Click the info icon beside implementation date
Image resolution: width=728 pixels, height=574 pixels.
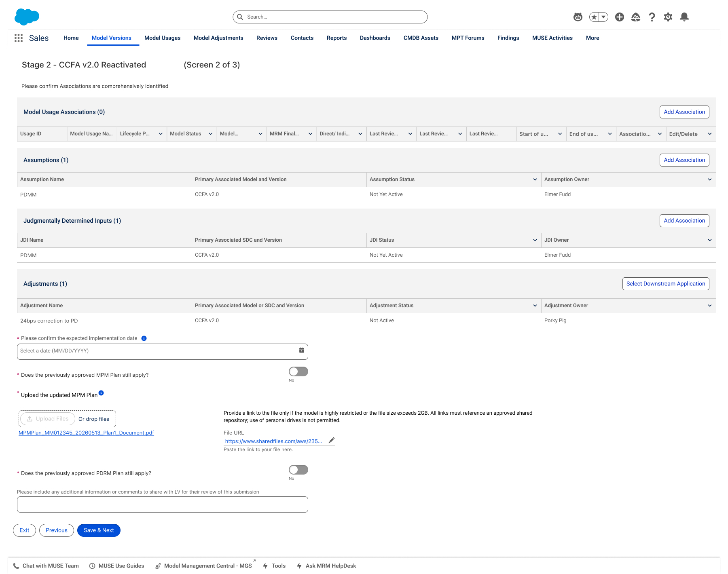[144, 338]
